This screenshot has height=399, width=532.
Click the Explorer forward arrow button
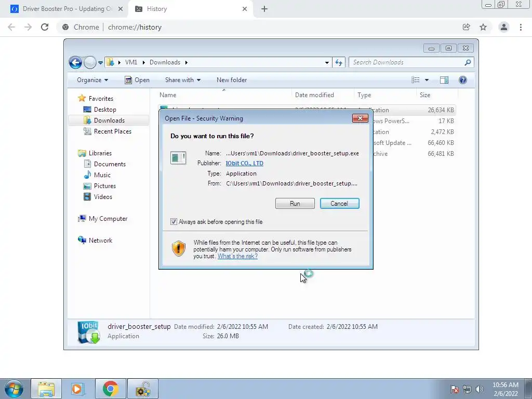pos(89,62)
